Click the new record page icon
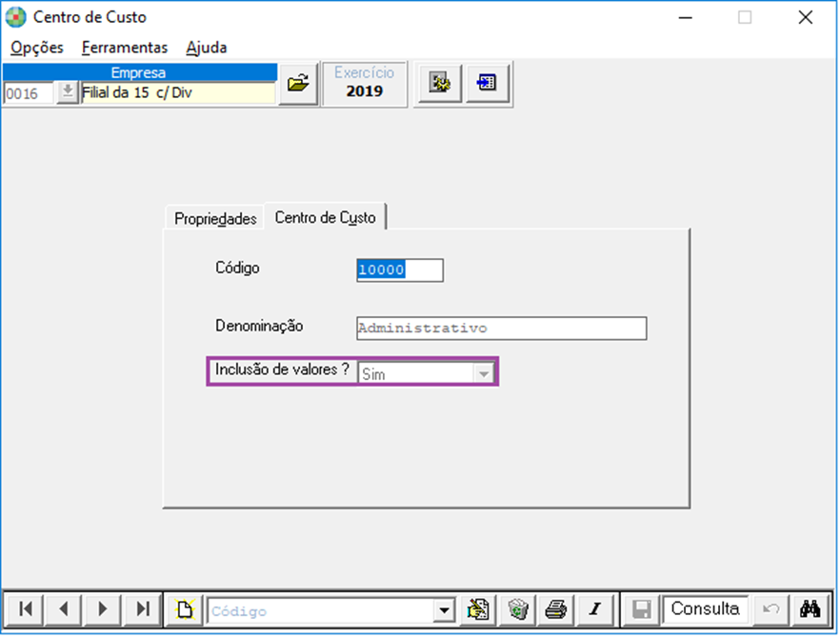 click(185, 609)
